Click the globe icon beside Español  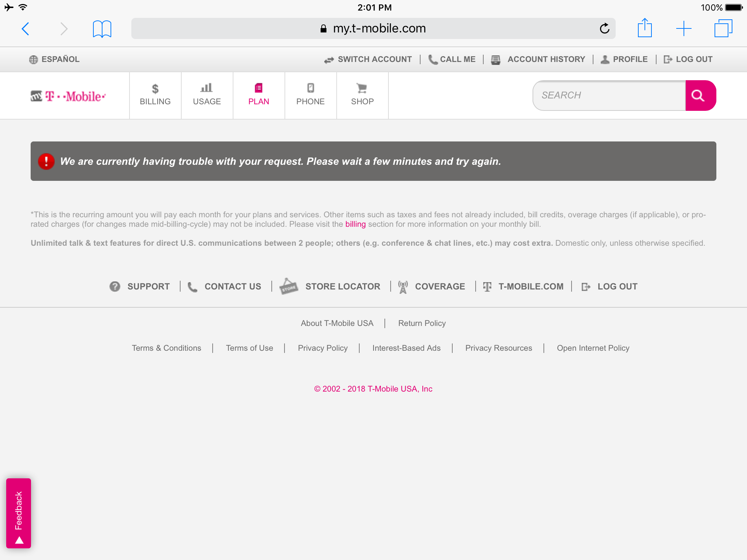click(x=34, y=59)
